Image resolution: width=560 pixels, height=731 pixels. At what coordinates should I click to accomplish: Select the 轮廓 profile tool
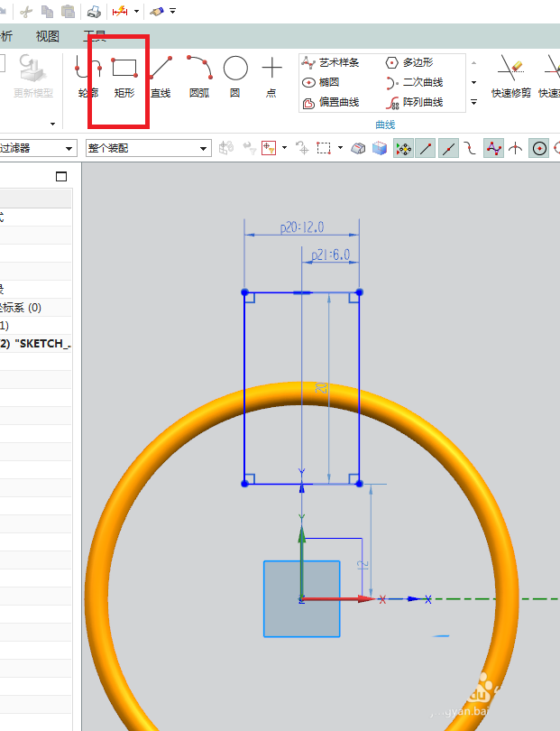point(88,78)
